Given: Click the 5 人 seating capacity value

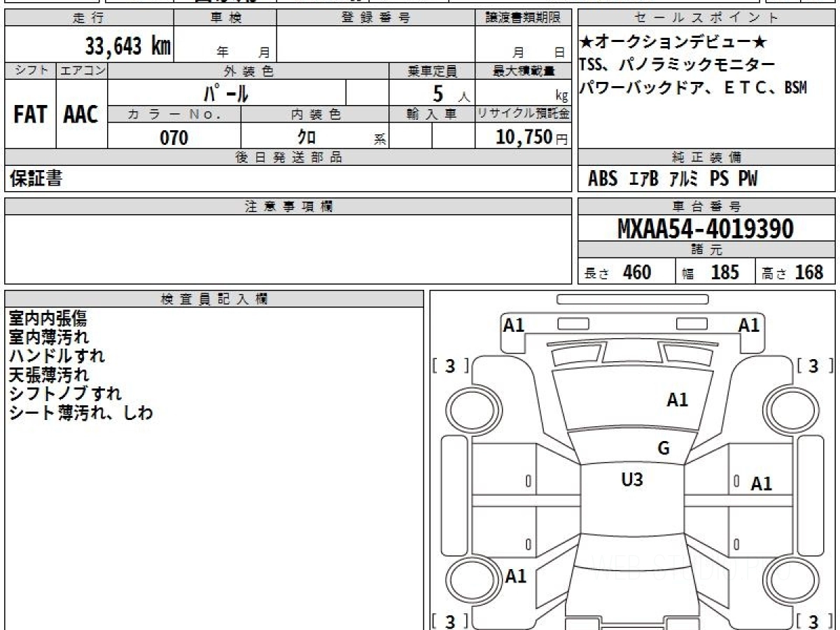Looking at the screenshot, I should (451, 93).
